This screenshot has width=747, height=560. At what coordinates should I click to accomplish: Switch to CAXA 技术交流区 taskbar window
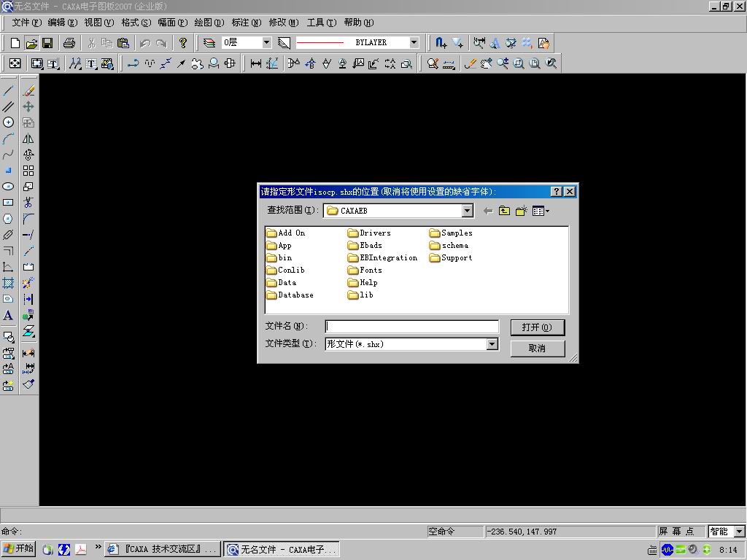point(163,549)
